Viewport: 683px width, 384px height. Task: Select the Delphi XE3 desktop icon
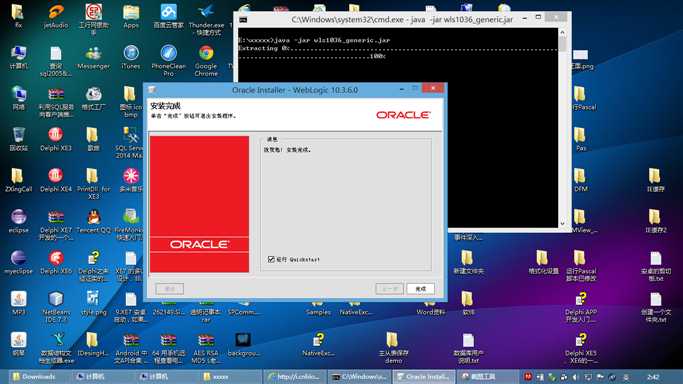[56, 139]
